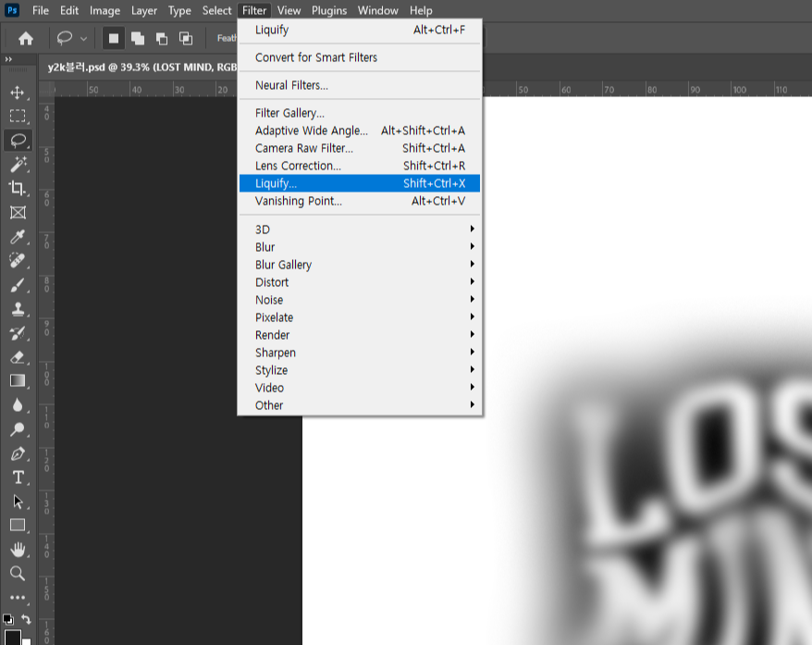Select the Horizontal Type tool
Screen dimensions: 812x645
(18, 478)
